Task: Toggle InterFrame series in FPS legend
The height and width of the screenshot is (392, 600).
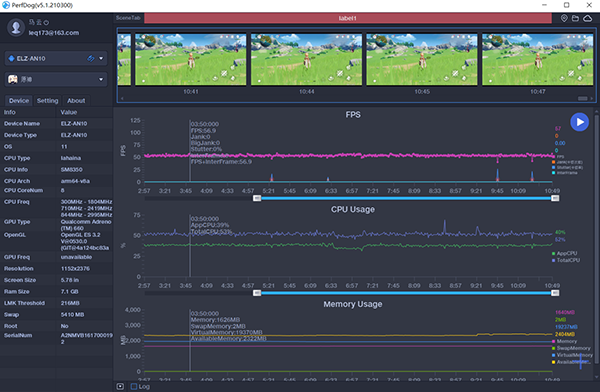Action: coord(565,173)
